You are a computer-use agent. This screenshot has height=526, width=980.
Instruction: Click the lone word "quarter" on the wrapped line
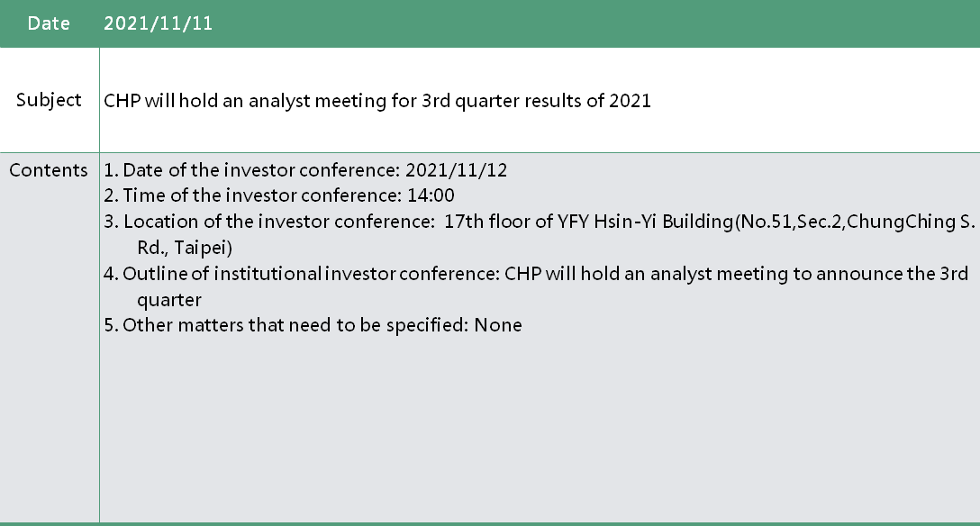pos(168,299)
